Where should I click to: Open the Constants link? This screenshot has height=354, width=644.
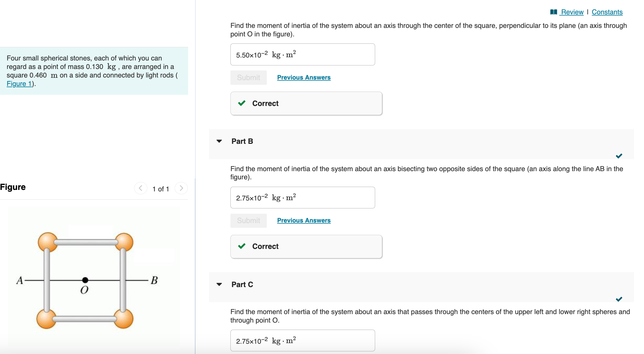click(607, 12)
